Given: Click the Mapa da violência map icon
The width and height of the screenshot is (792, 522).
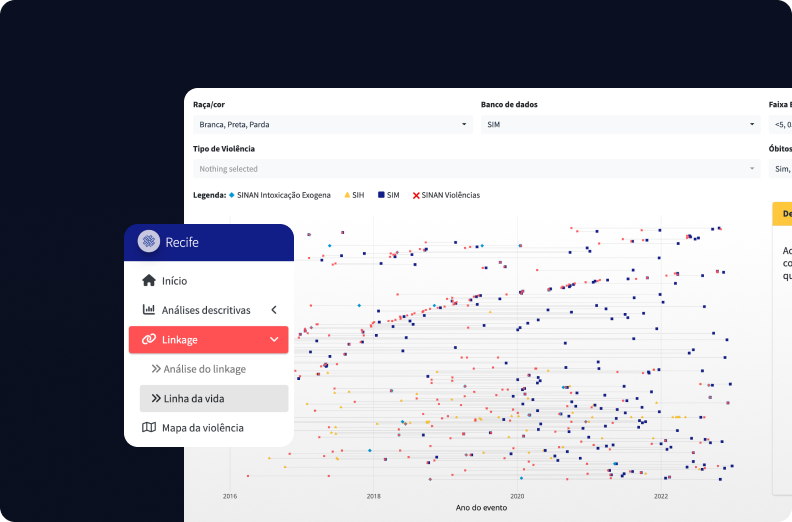Looking at the screenshot, I should [x=149, y=428].
